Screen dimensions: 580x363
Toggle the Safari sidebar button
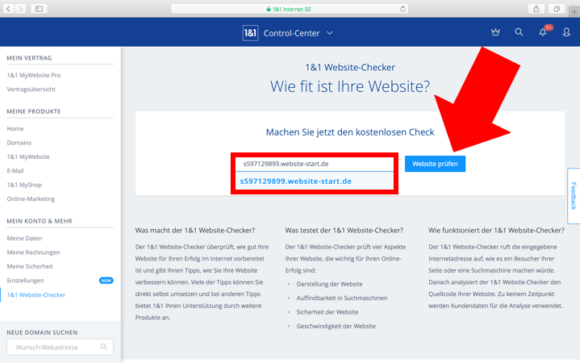point(39,9)
